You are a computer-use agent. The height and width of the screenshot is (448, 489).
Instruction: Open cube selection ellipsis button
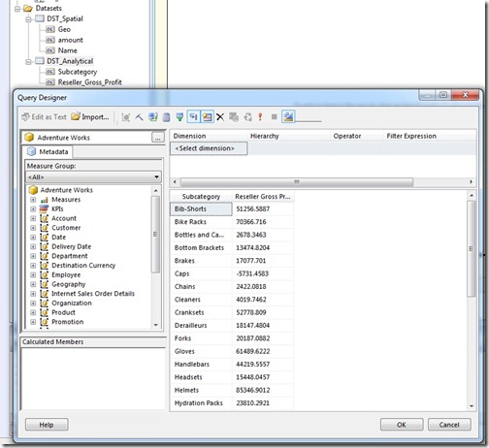(x=157, y=138)
